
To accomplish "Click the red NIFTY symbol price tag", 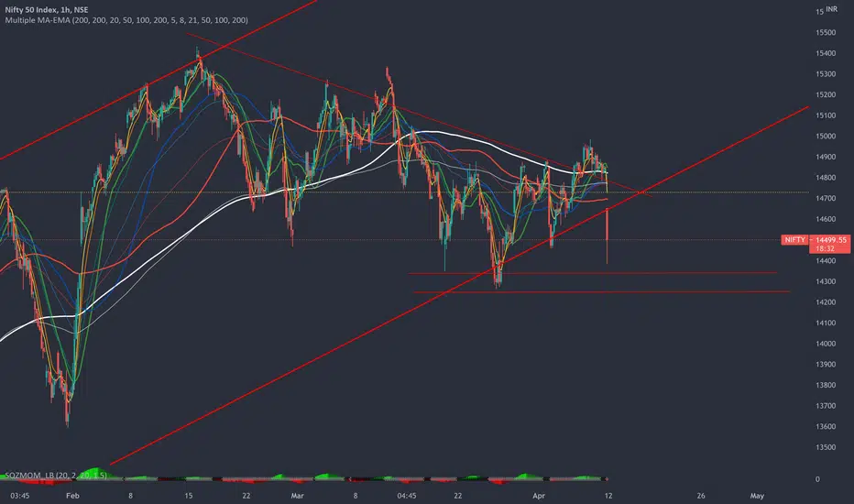I will (x=794, y=240).
